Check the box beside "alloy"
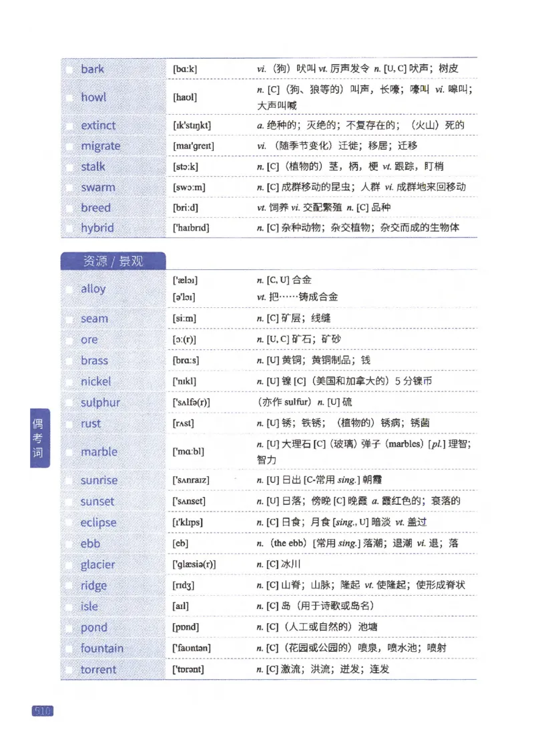The image size is (534, 756). click(70, 289)
